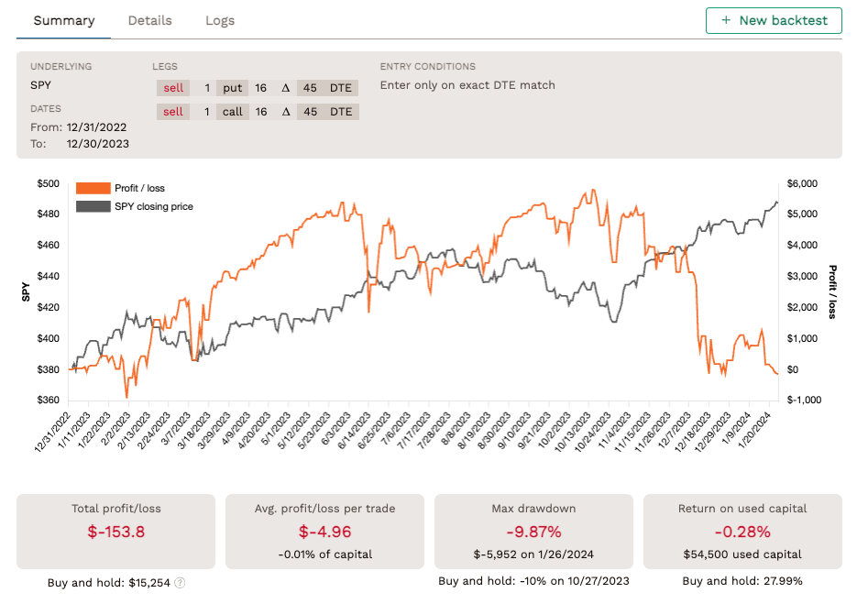Click the delta symbol in the put leg

click(x=285, y=88)
